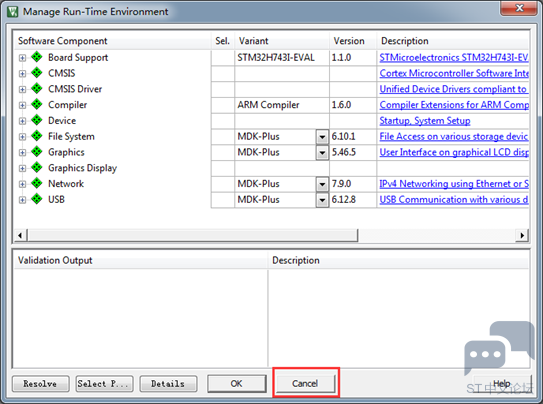Click the Select P... button
Image resolution: width=543 pixels, height=404 pixels.
[104, 384]
